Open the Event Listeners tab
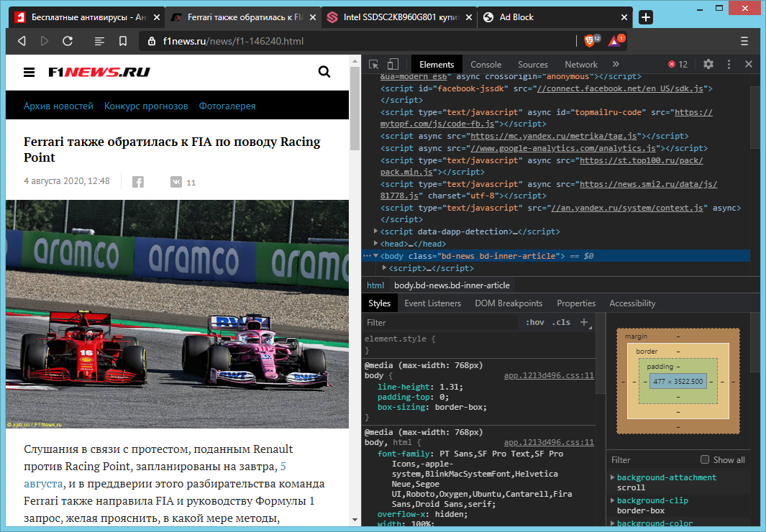The image size is (766, 532). pyautogui.click(x=432, y=303)
